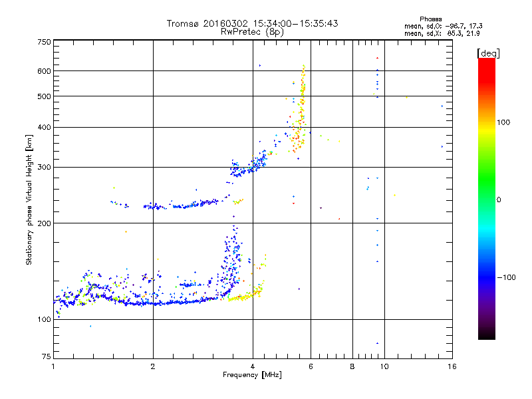Click the plot title 'Tromsø 20160302 15:34:00-15:35:43'

click(x=252, y=23)
